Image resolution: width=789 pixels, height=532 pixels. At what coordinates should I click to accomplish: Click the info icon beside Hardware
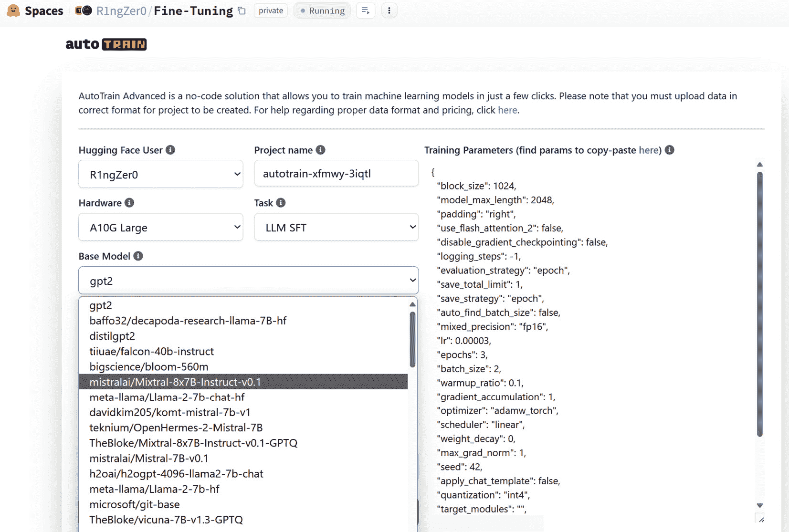click(129, 203)
